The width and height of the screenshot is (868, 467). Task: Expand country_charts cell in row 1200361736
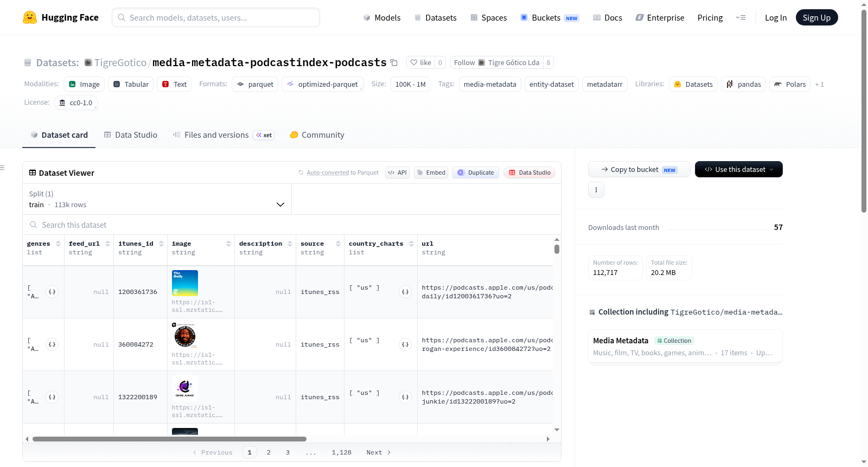click(405, 292)
